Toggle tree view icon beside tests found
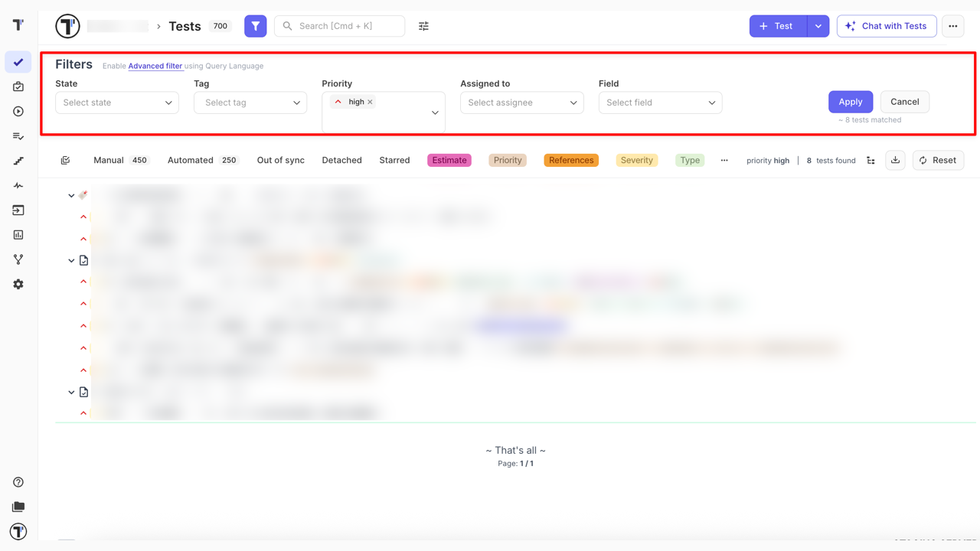The width and height of the screenshot is (980, 551). click(x=871, y=161)
